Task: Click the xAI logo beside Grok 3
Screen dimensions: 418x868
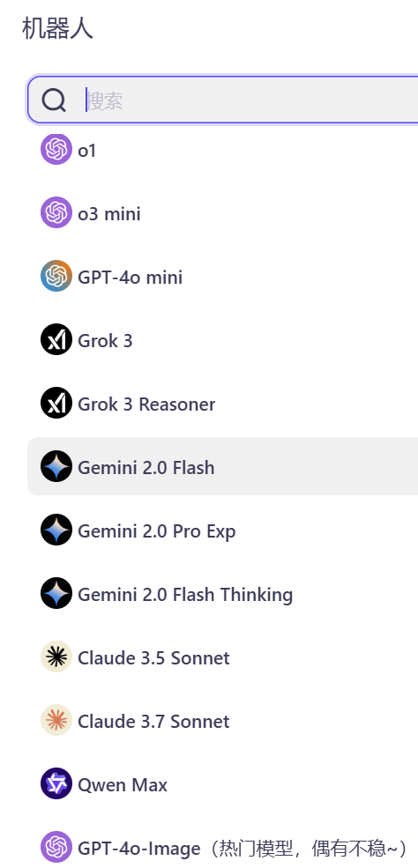Action: [x=56, y=339]
